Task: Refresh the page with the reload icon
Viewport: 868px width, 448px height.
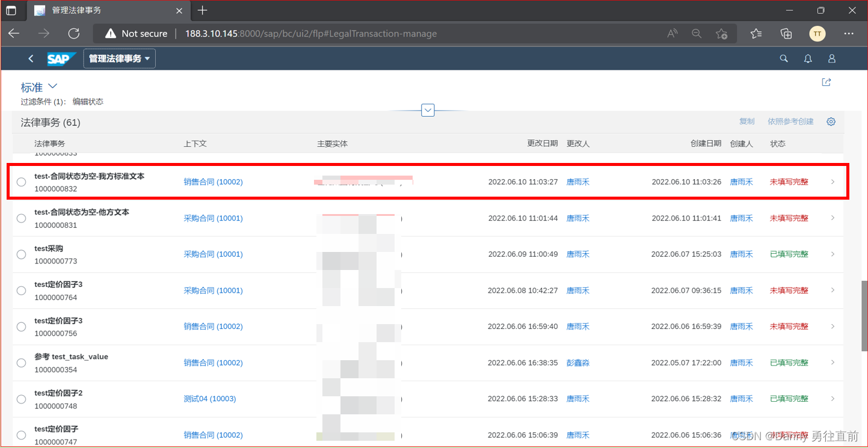Action: click(x=73, y=34)
